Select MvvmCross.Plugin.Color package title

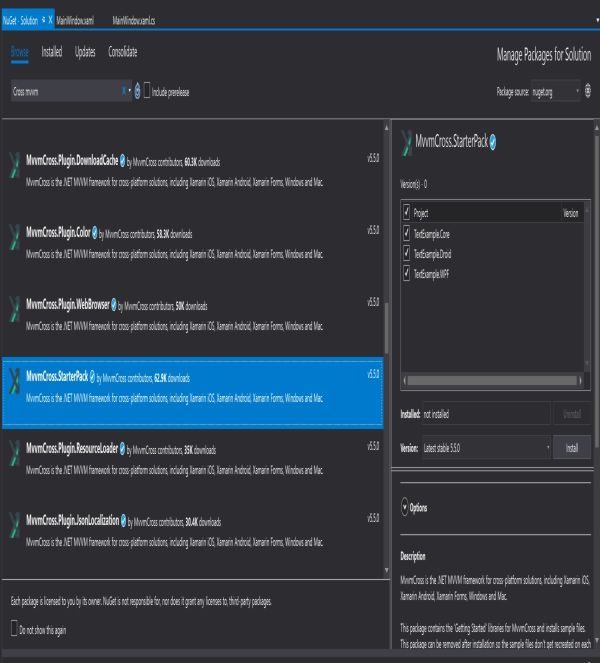[58, 233]
